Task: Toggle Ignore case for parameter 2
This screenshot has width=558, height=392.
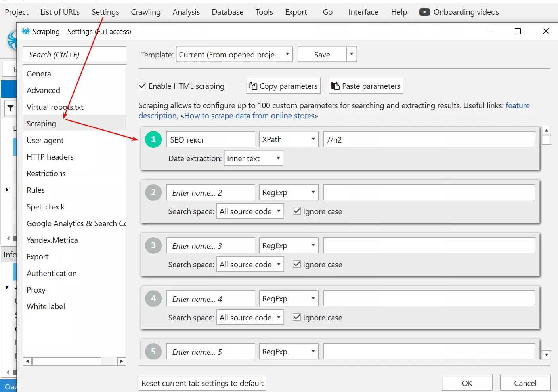Action: (x=296, y=211)
